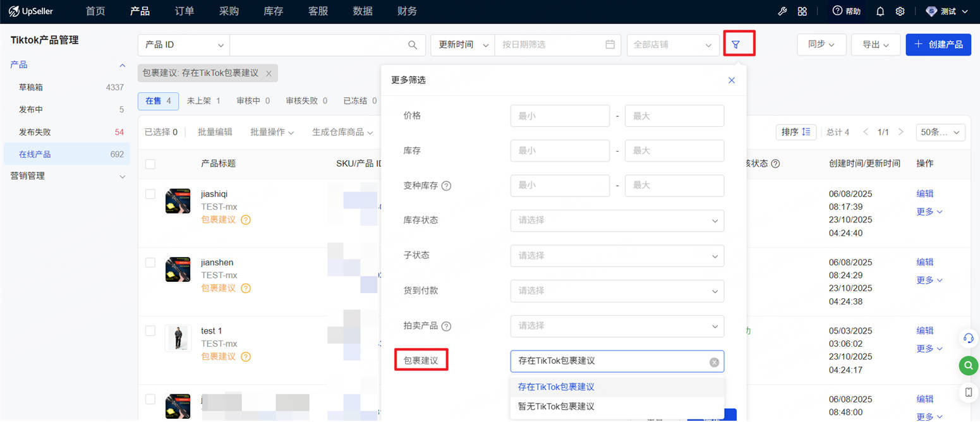
Task: Open the 全部店铺 store dropdown
Action: click(x=673, y=45)
